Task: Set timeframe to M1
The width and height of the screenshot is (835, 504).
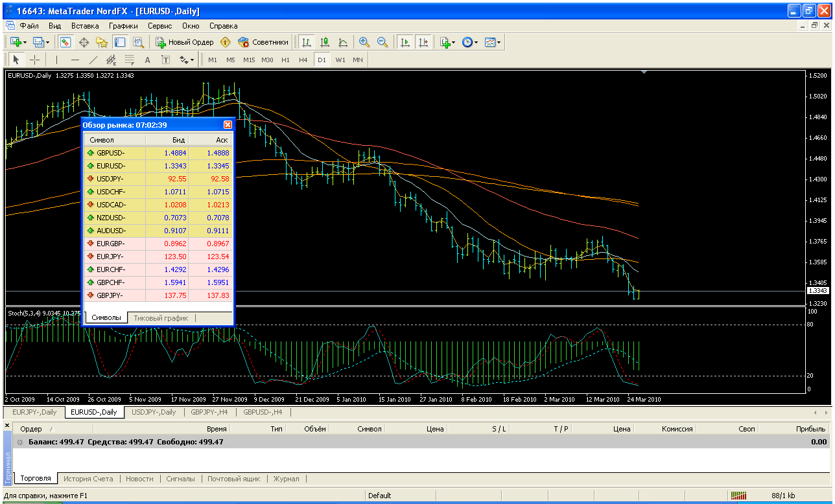Action: point(213,60)
